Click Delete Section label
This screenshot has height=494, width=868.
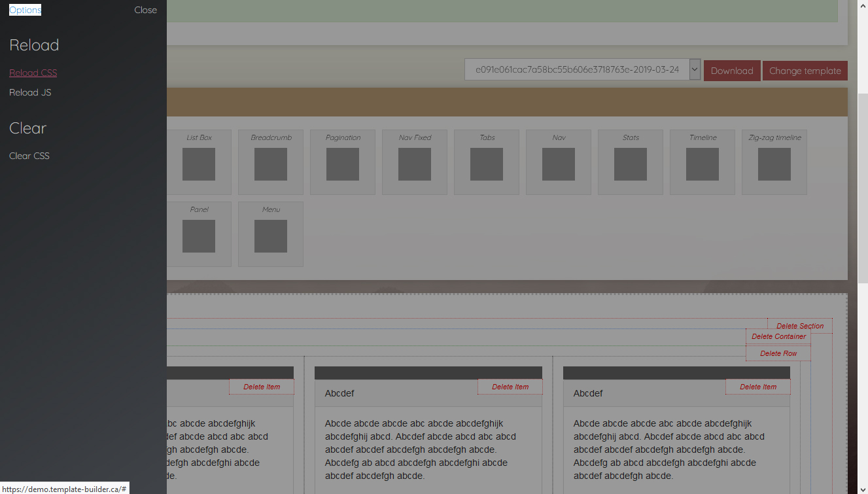800,326
